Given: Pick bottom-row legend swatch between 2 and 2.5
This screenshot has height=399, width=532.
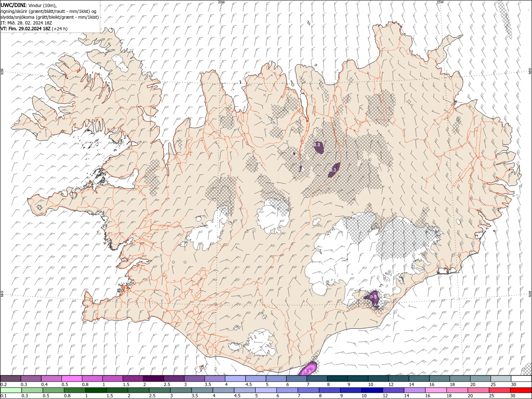Looking at the screenshot, I should pos(139,390).
